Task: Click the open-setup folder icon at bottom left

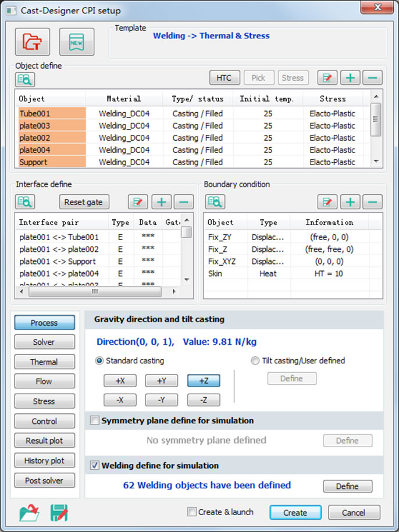Action: 29,512
